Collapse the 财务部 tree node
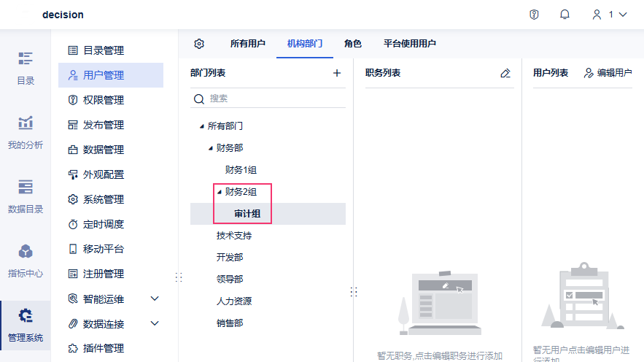 (x=210, y=148)
